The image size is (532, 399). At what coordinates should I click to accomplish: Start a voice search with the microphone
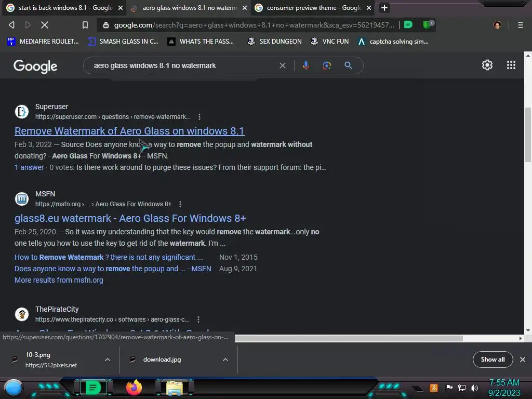tap(305, 65)
